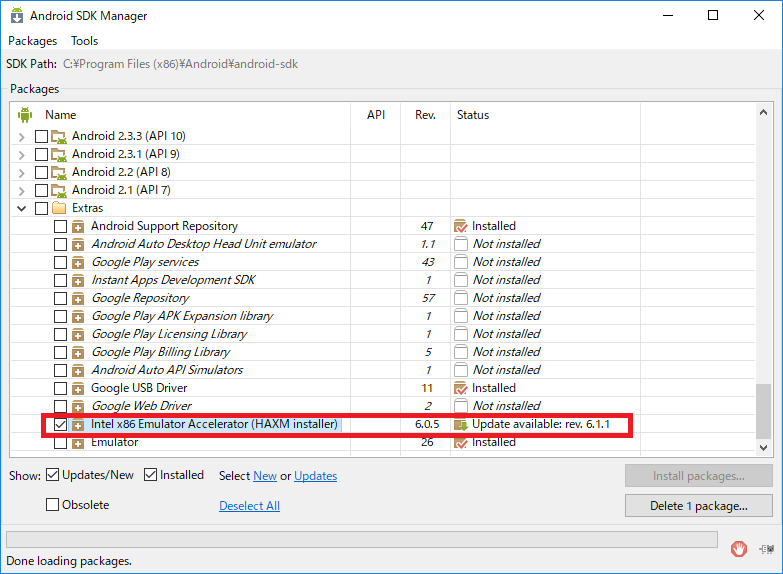Click the green Android icon in Name header
Viewport: 783px width, 574px height.
24,115
